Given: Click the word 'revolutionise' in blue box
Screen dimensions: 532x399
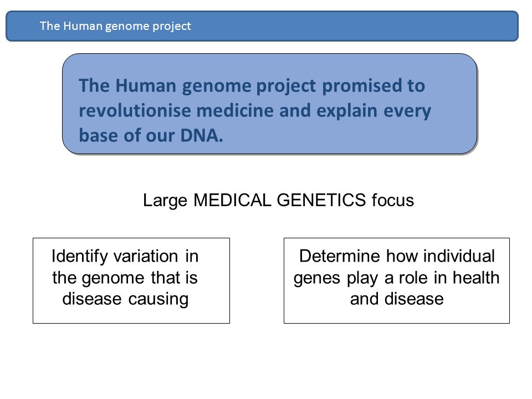Looking at the screenshot, I should point(135,111).
